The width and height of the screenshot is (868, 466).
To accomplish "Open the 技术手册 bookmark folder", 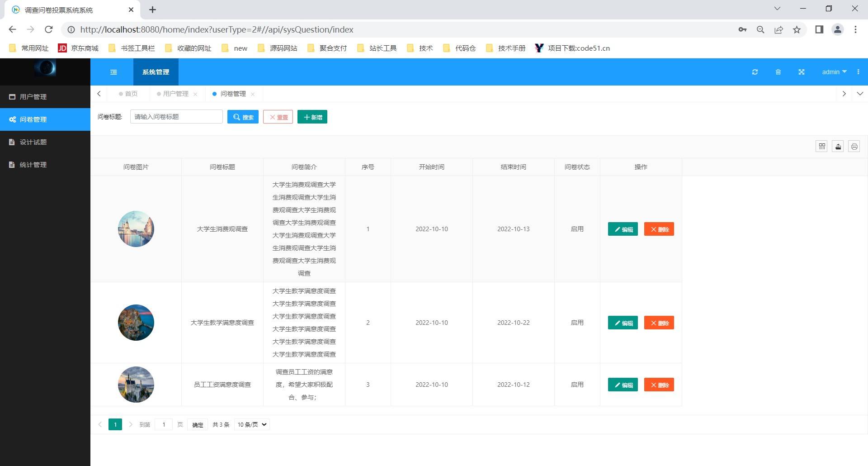I will click(505, 48).
